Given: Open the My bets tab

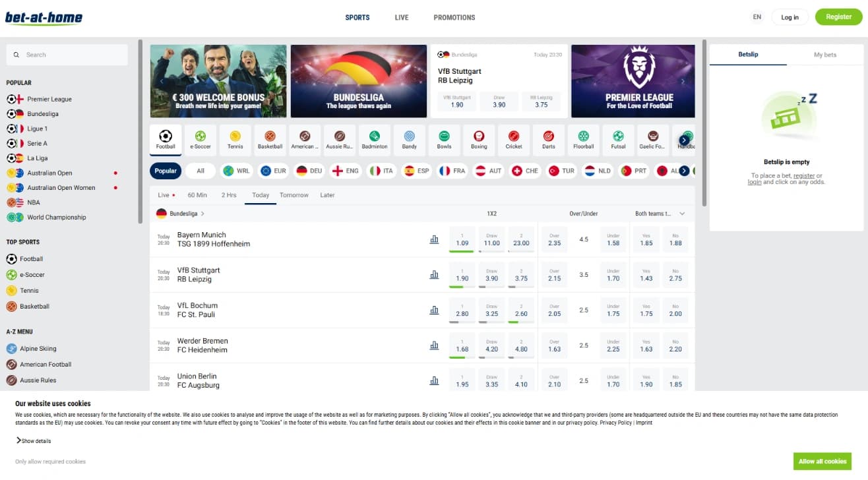Looking at the screenshot, I should point(824,55).
